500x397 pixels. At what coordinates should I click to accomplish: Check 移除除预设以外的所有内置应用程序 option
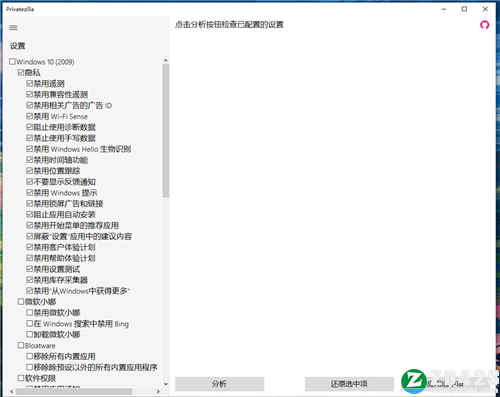(x=29, y=367)
